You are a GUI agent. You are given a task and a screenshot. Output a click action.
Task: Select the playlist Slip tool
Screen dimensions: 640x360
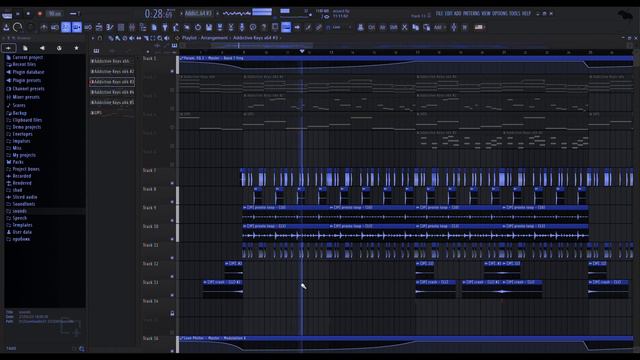pyautogui.click(x=139, y=38)
